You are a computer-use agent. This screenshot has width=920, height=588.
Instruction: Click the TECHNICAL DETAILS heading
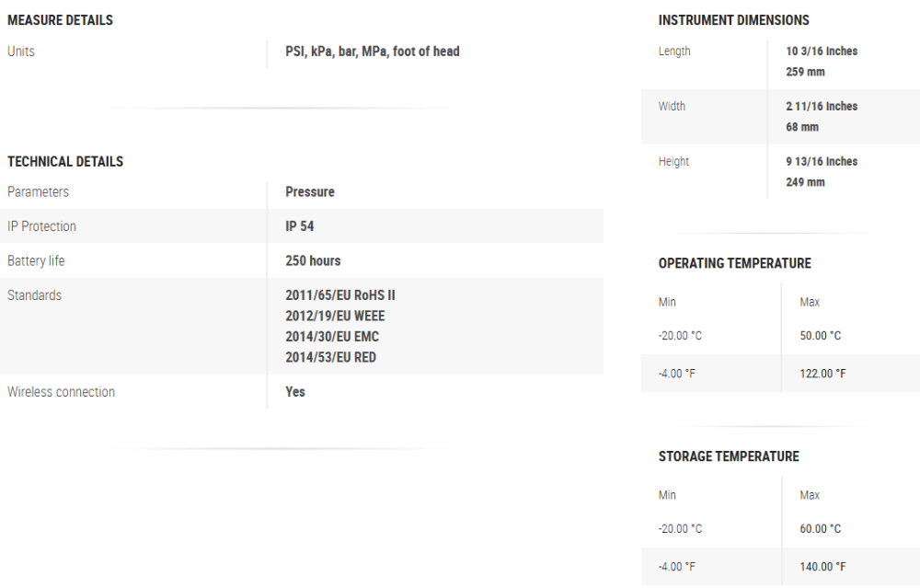(x=65, y=162)
